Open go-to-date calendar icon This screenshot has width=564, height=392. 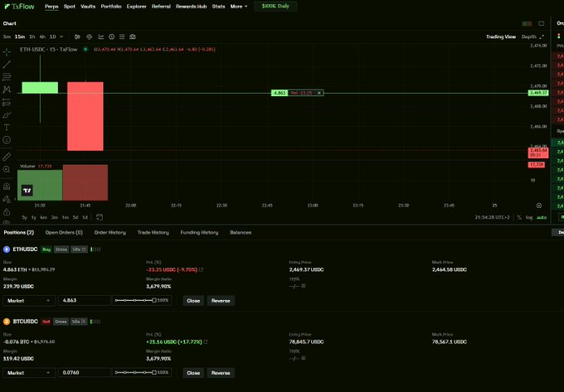pos(100,217)
